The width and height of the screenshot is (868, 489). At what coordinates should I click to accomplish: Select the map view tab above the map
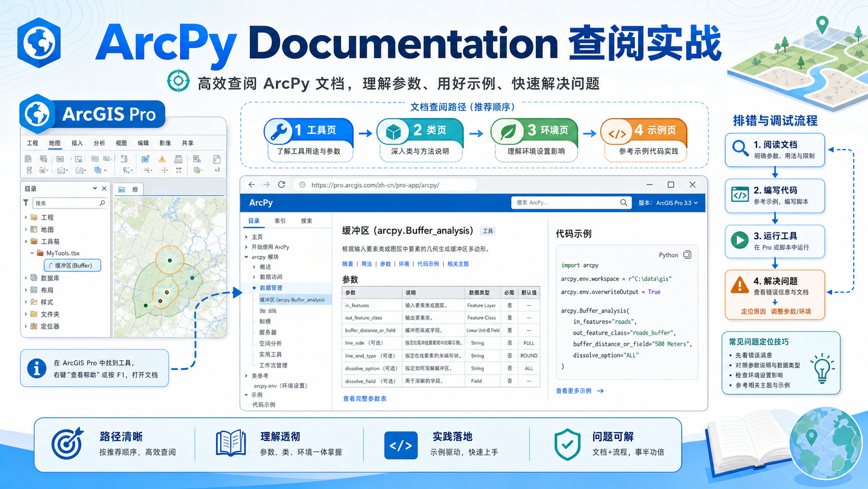(x=128, y=190)
